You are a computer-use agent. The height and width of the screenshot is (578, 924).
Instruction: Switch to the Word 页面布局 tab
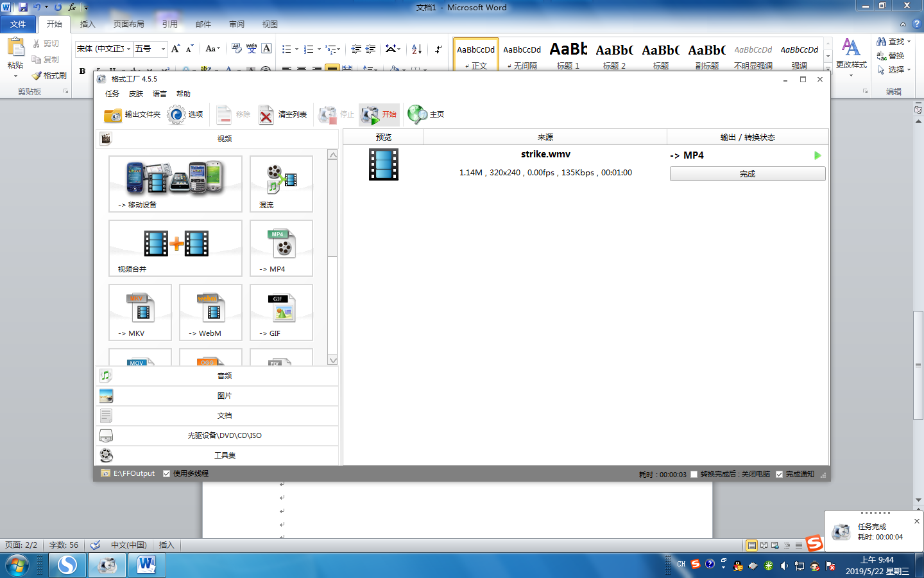pos(128,24)
